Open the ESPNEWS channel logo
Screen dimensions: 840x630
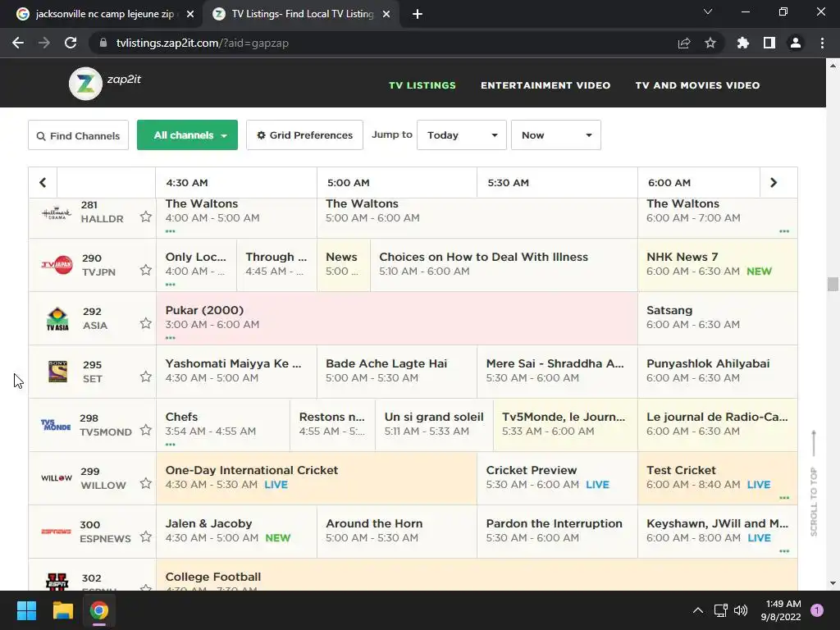pyautogui.click(x=57, y=532)
